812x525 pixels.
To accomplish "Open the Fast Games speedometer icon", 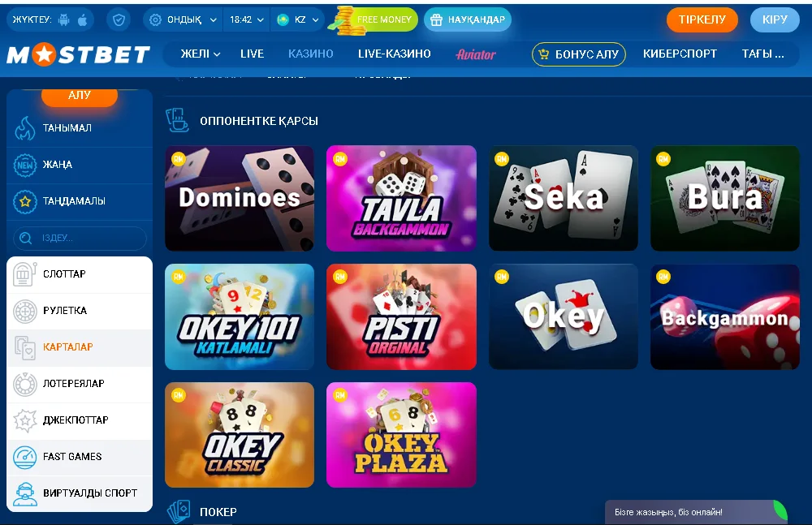I will (x=24, y=457).
